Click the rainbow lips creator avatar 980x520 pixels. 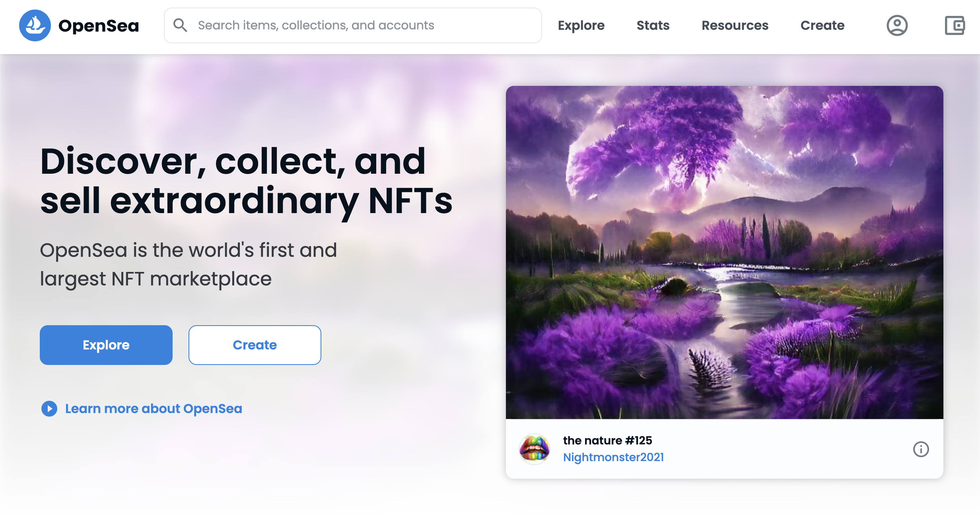[535, 449]
